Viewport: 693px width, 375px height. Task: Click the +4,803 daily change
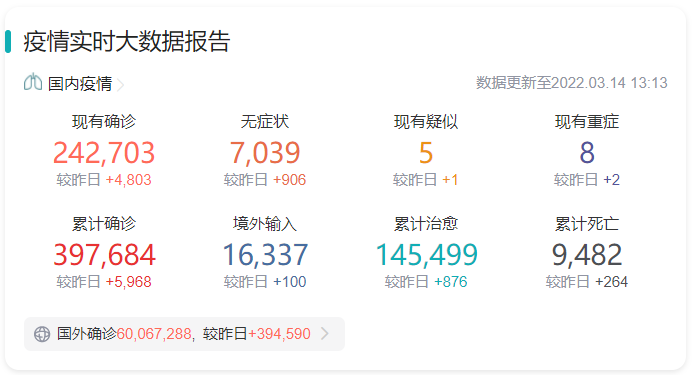(129, 180)
